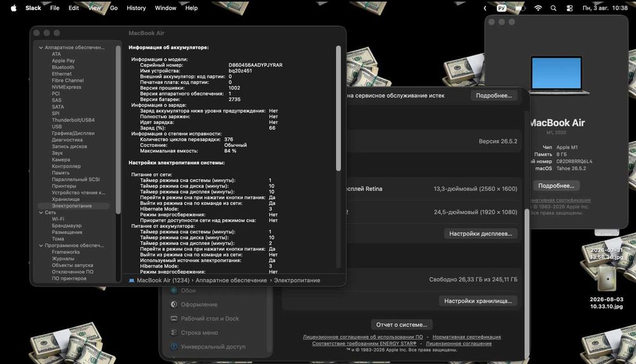Select Журналы in sidebar
This screenshot has height=364, width=636.
(63, 258)
